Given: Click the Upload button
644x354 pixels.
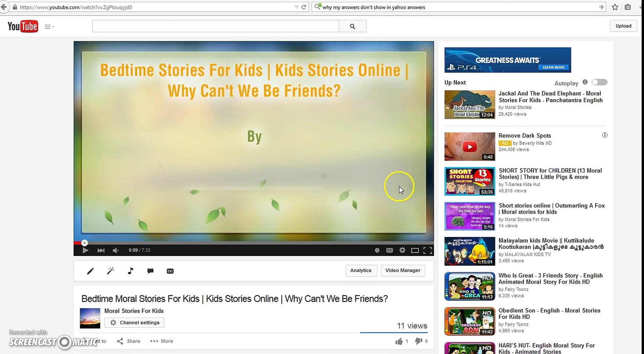Looking at the screenshot, I should pyautogui.click(x=623, y=26).
